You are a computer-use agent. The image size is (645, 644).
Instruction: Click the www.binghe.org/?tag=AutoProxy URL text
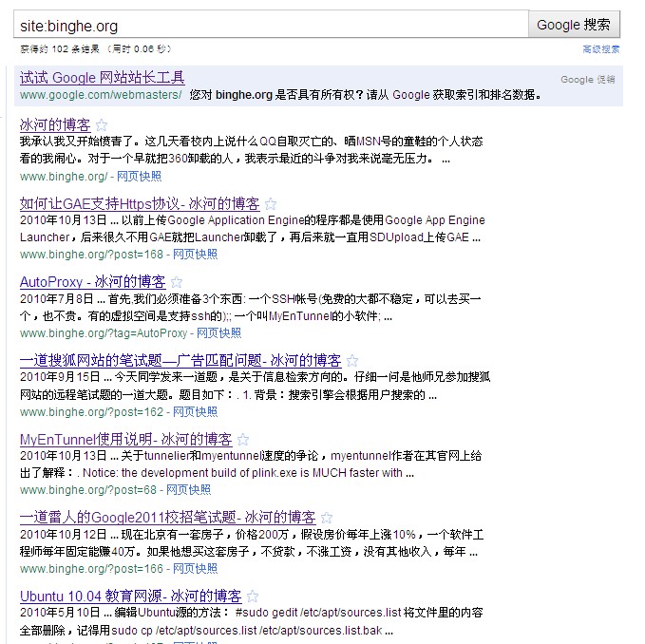[x=104, y=333]
